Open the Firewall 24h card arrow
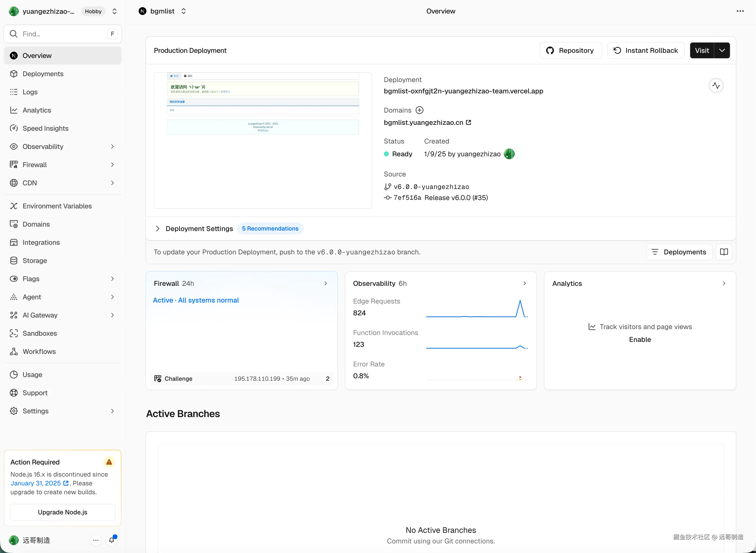The image size is (756, 553). pos(325,284)
